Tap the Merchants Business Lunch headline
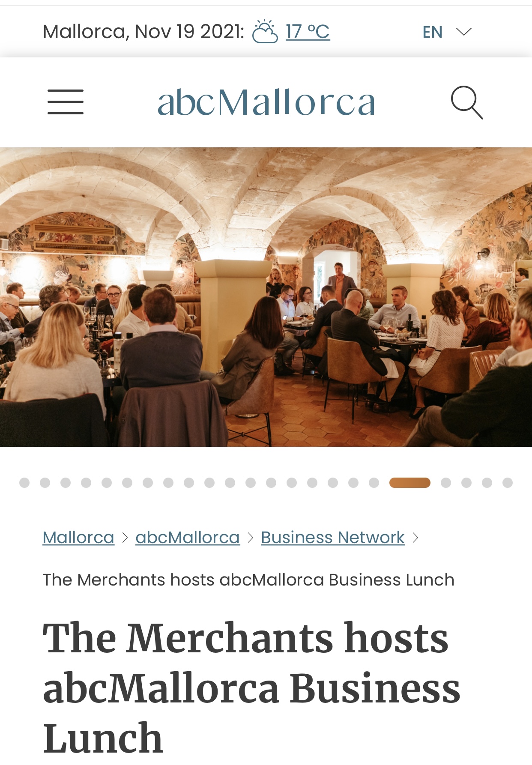The width and height of the screenshot is (532, 765). click(x=251, y=688)
